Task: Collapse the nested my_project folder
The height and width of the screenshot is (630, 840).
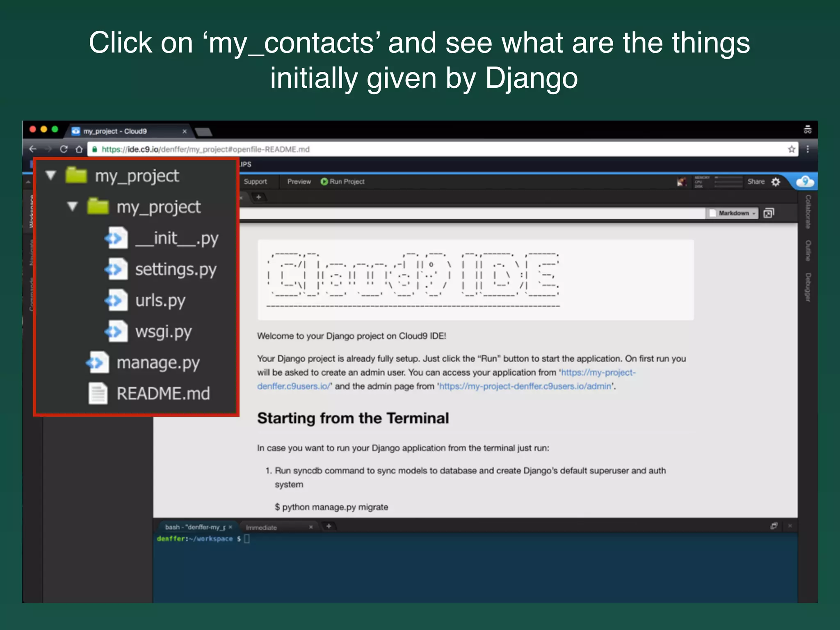Action: pyautogui.click(x=73, y=206)
